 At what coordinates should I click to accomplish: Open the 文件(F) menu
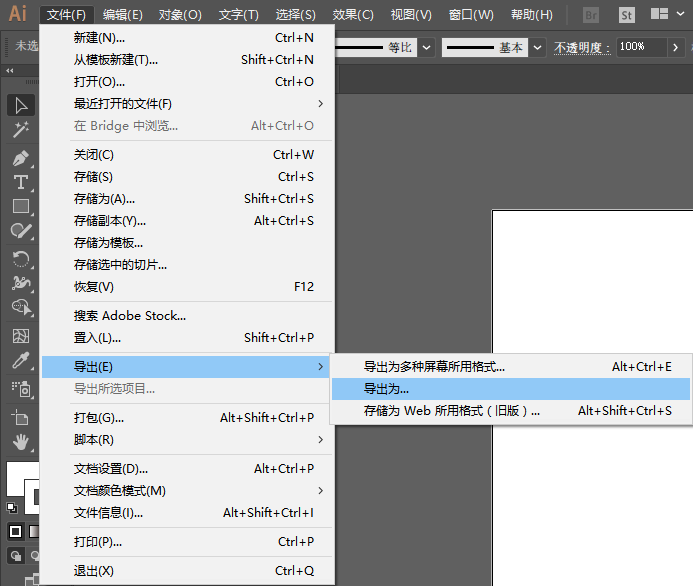pyautogui.click(x=66, y=15)
